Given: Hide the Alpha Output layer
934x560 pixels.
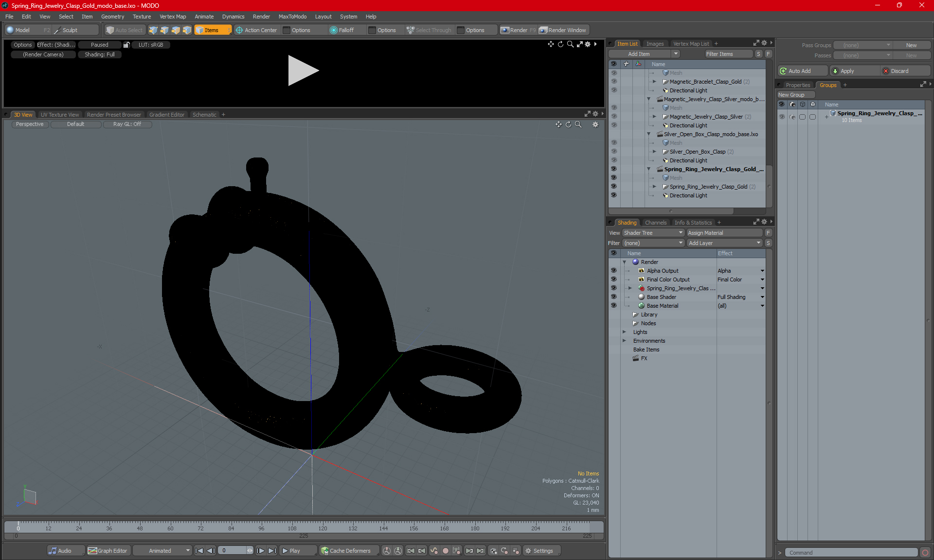Looking at the screenshot, I should (613, 271).
